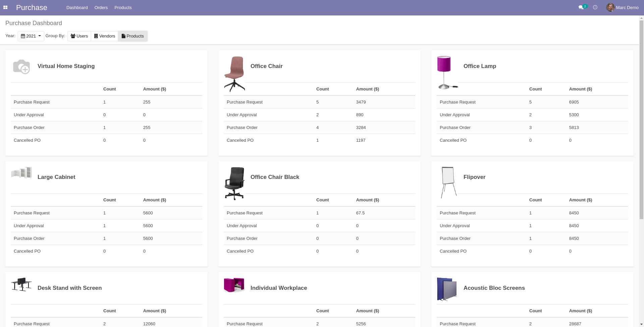
Task: Enable grouping by Users
Action: (x=79, y=36)
